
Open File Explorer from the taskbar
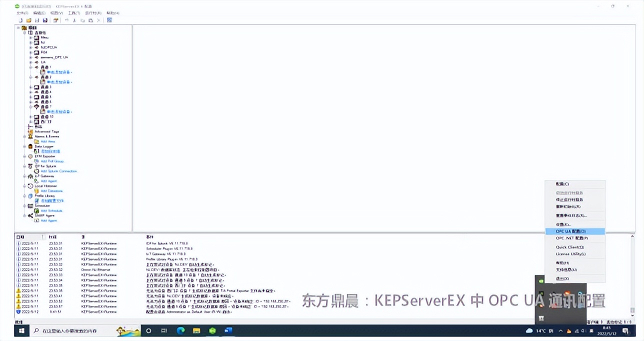(x=196, y=330)
